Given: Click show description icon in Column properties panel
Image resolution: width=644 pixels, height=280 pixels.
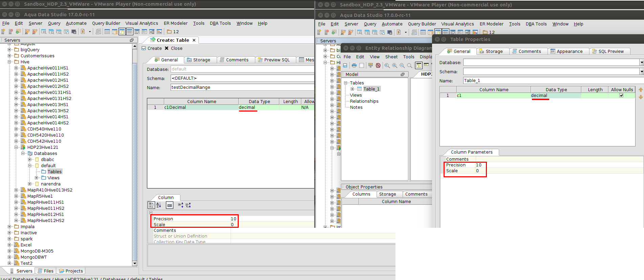Looking at the screenshot, I should (170, 205).
